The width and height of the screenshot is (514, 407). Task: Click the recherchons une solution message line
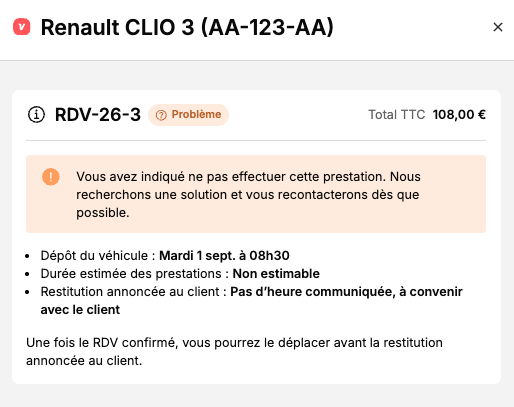point(248,195)
